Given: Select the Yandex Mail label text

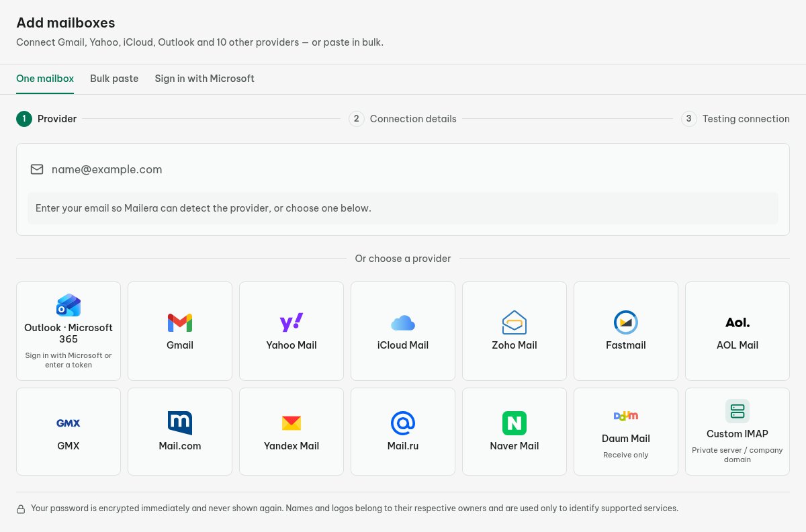Looking at the screenshot, I should pos(292,446).
